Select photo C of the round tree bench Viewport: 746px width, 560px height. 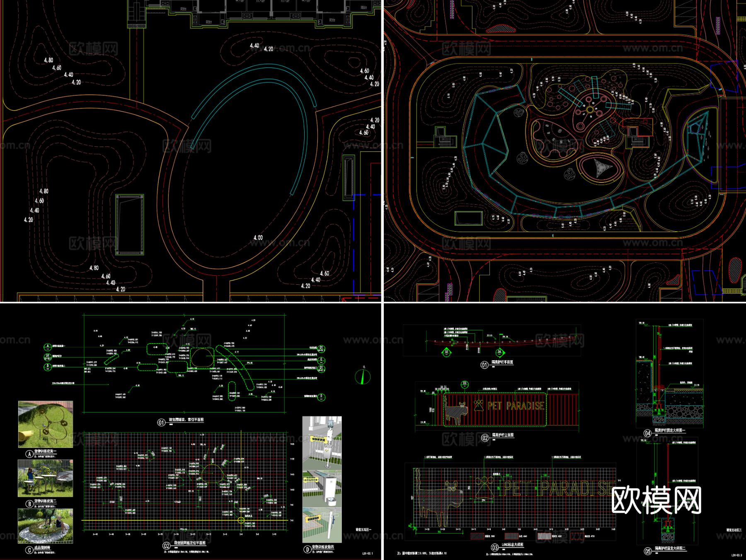click(46, 526)
